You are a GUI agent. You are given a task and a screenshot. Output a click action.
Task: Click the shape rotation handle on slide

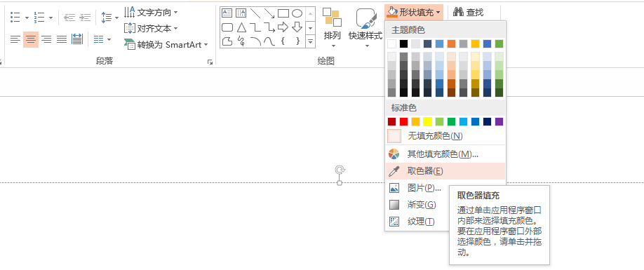click(340, 170)
